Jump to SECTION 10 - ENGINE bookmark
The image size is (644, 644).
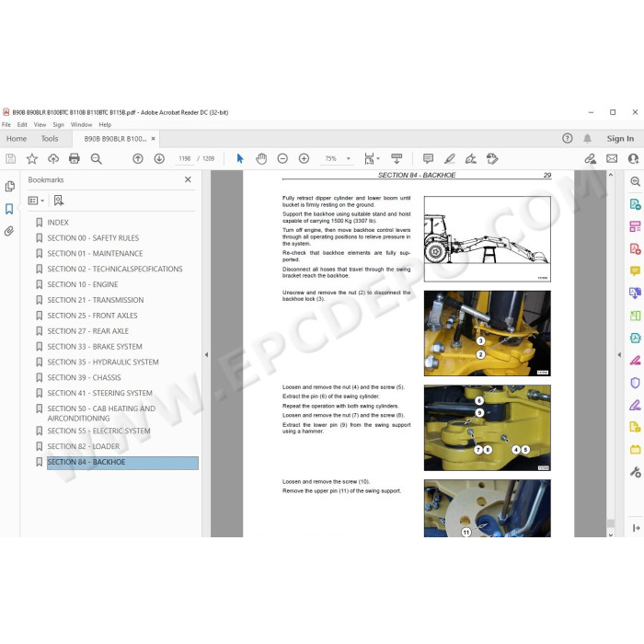83,284
